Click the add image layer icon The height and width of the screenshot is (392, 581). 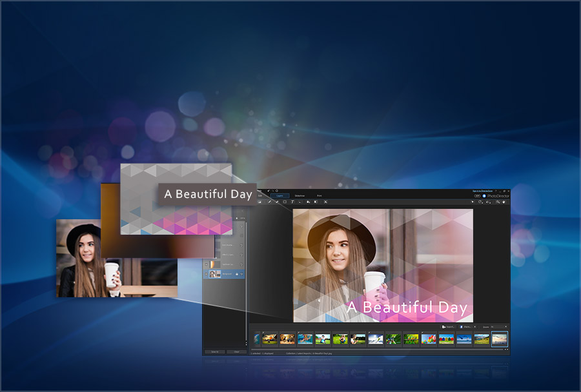pos(260,202)
